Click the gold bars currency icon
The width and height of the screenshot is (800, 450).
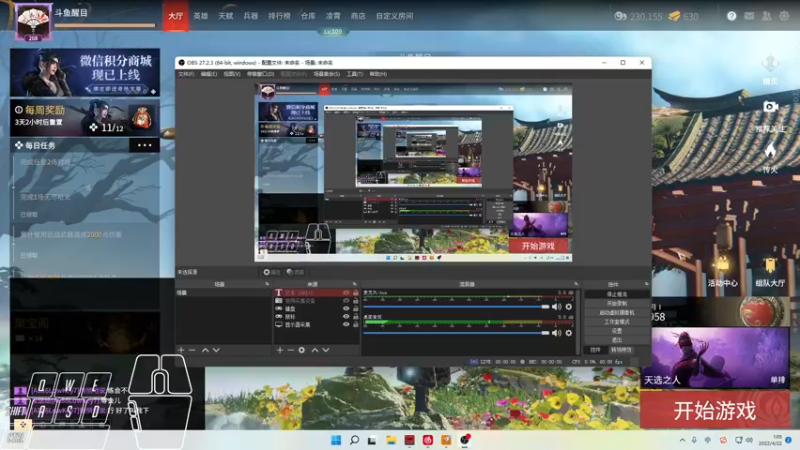[x=674, y=16]
